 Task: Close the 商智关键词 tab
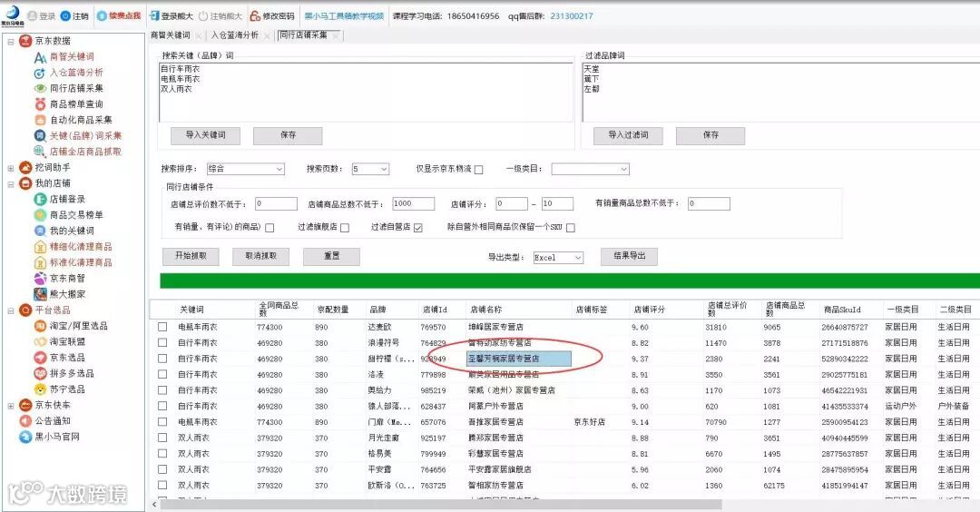(198, 36)
